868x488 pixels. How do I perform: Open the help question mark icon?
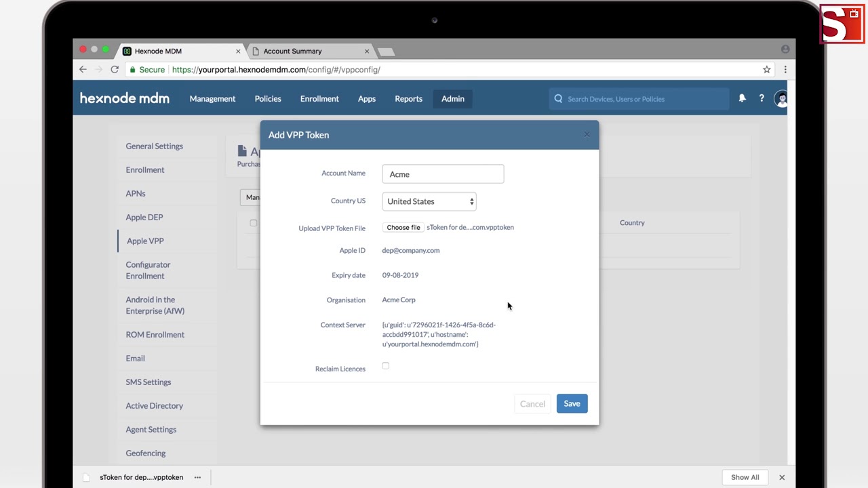(762, 98)
